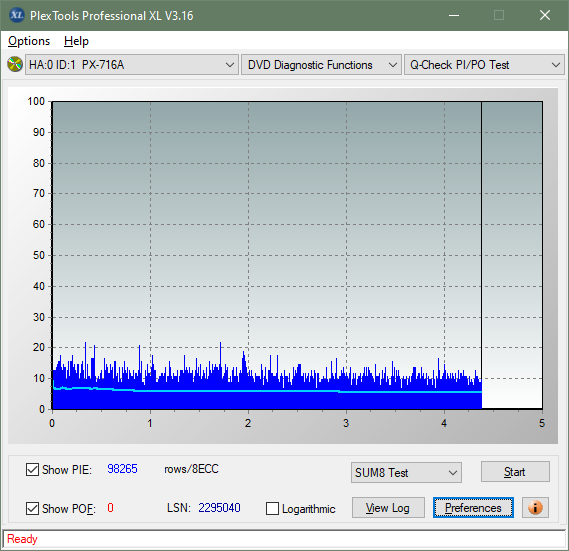Click the POF value 0

coord(110,507)
